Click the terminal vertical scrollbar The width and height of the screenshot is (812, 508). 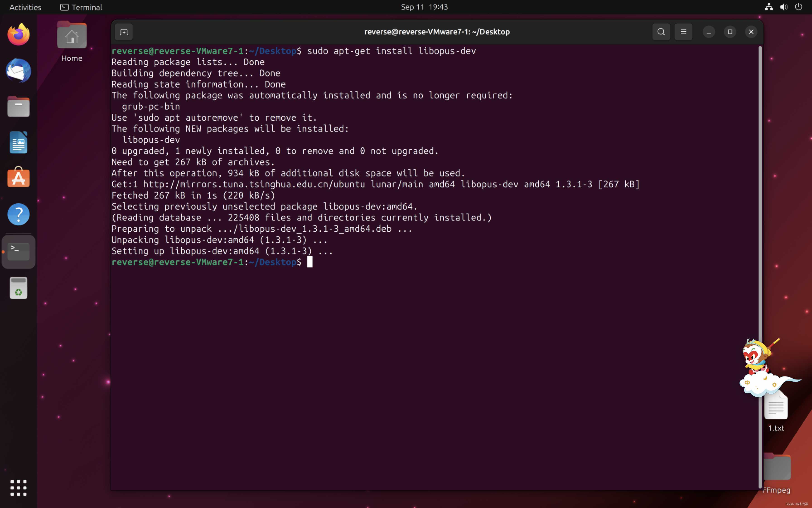click(760, 267)
